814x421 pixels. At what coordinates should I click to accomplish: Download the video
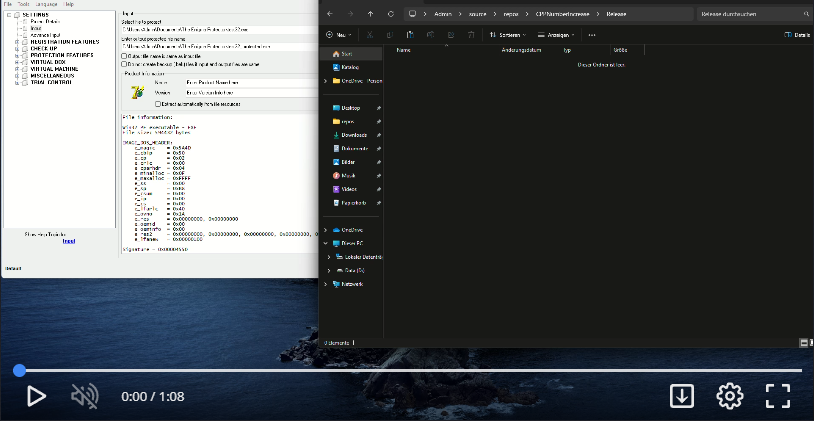(x=682, y=397)
